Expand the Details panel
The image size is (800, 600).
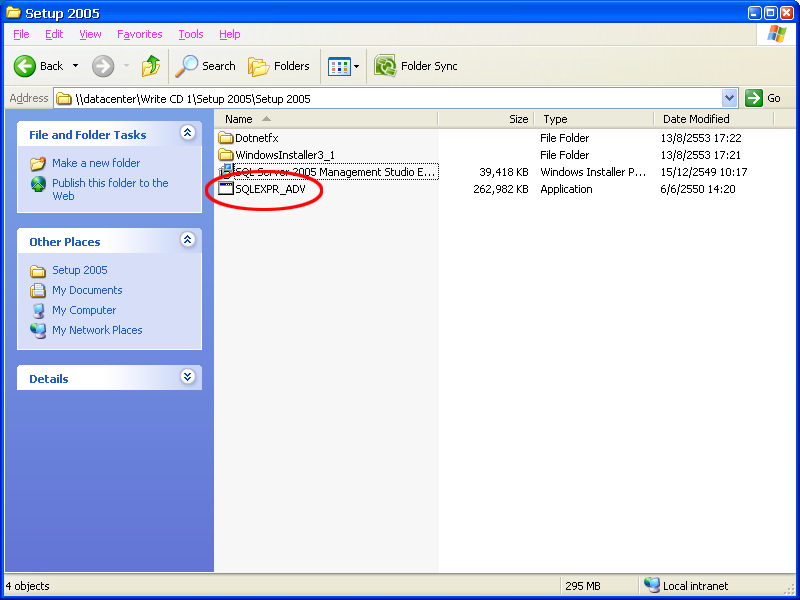[187, 377]
